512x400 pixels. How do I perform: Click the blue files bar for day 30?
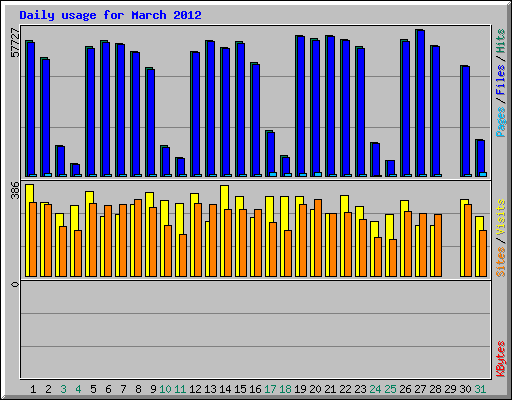pos(466,121)
